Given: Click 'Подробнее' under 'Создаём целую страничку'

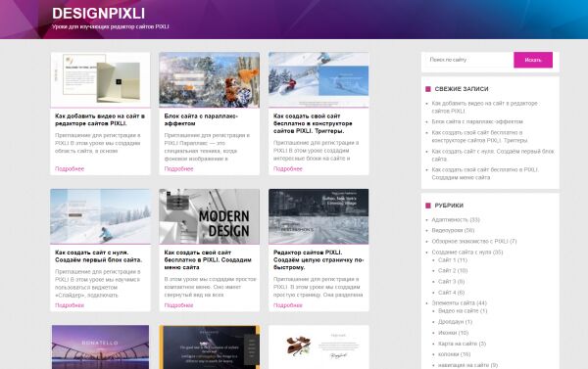Looking at the screenshot, I should (x=288, y=305).
